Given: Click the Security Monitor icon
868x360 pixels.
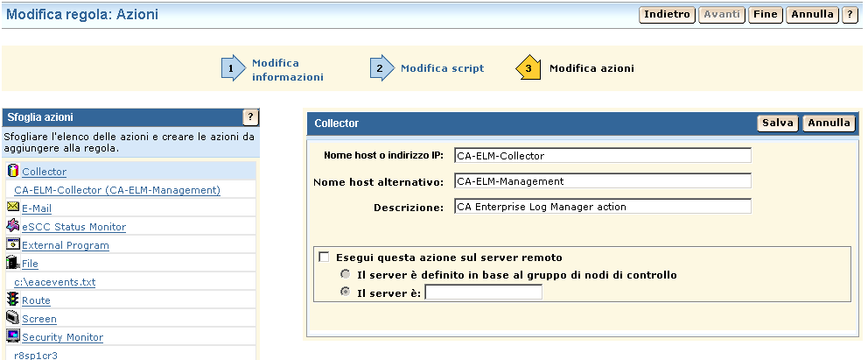Looking at the screenshot, I should pos(12,336).
